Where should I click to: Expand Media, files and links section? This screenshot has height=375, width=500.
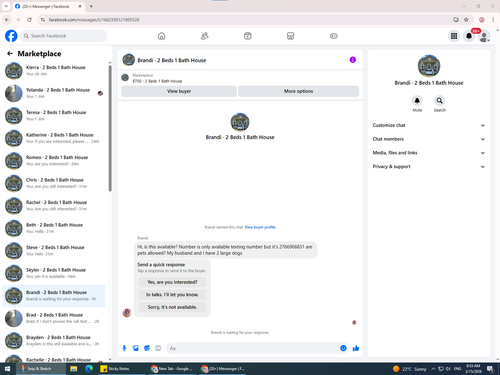pyautogui.click(x=429, y=153)
